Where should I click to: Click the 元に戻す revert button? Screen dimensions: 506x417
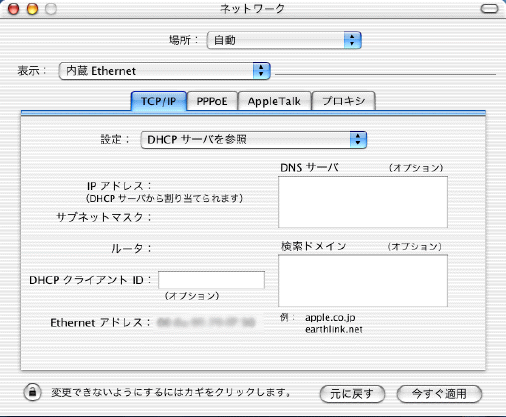352,394
